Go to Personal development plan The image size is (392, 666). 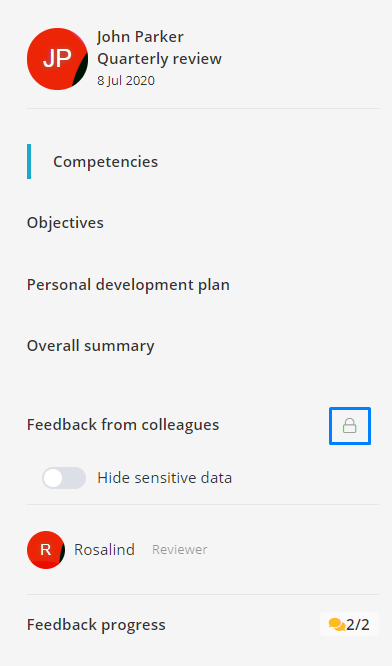click(x=128, y=285)
